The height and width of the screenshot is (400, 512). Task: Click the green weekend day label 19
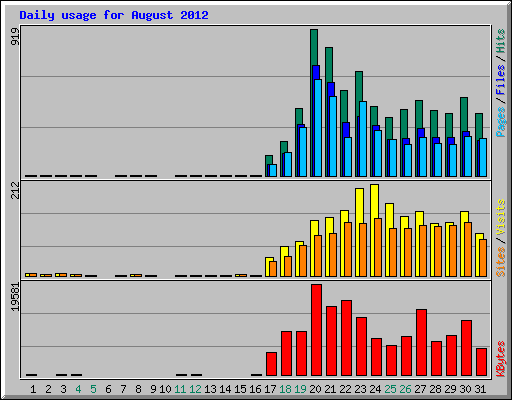[301, 389]
